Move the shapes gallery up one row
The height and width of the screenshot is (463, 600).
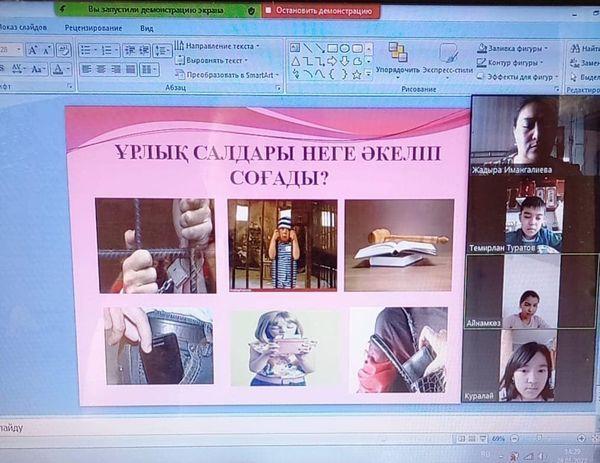(369, 49)
